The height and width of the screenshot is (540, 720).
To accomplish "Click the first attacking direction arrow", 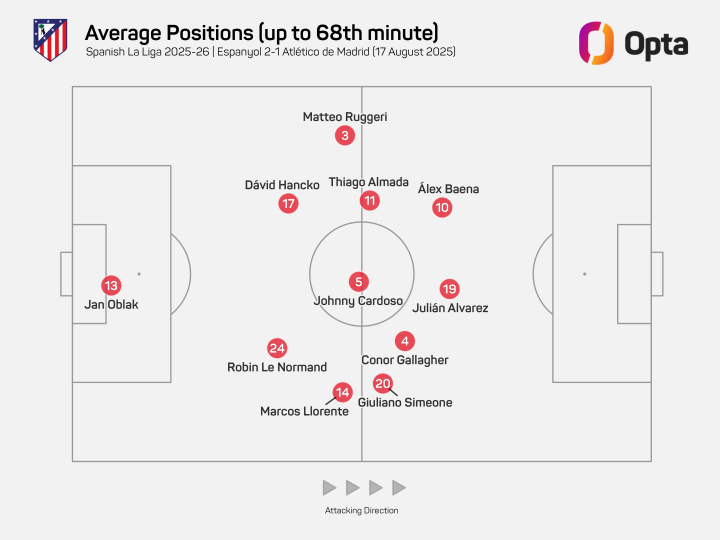I will (x=329, y=488).
